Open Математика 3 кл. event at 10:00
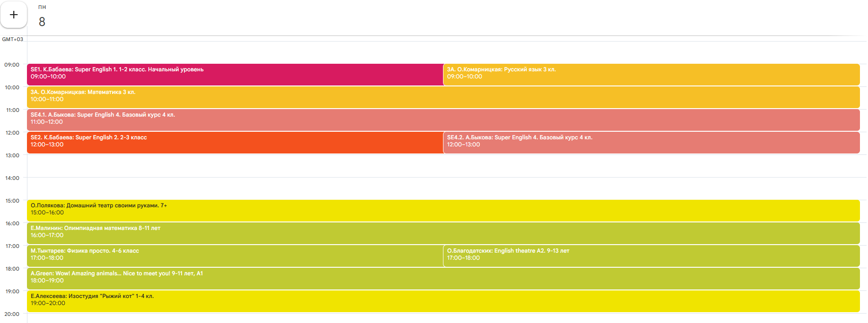This screenshot has width=868, height=323. [443, 97]
